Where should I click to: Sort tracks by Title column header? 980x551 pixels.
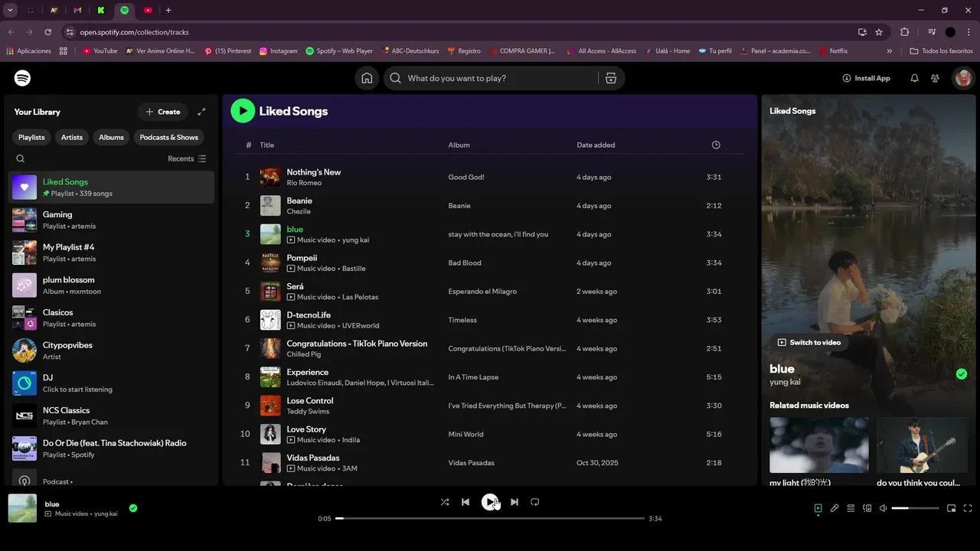[266, 145]
